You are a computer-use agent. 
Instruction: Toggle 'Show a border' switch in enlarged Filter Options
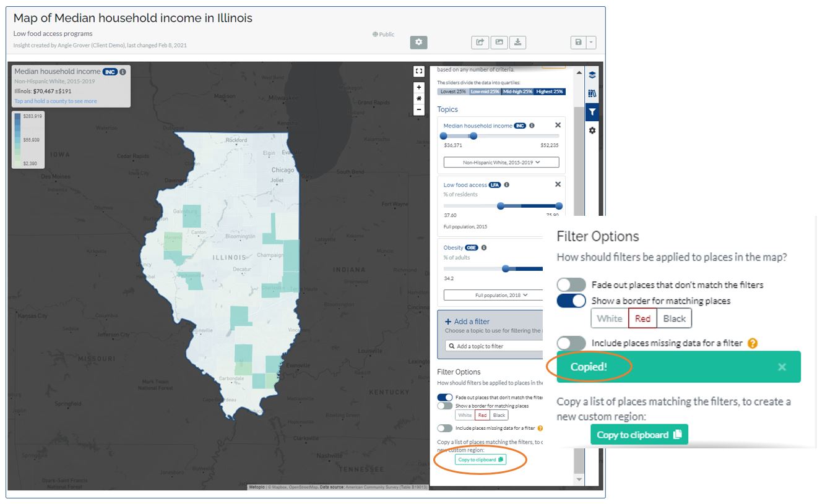click(571, 301)
